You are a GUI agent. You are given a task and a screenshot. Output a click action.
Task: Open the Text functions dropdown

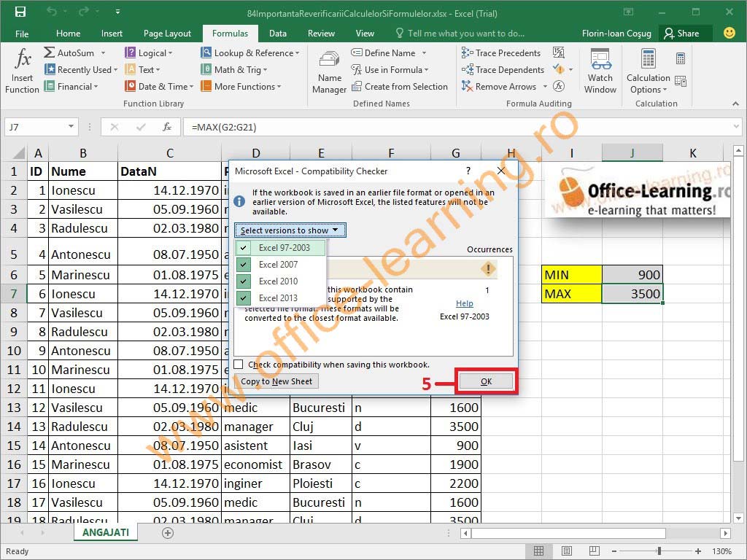142,69
